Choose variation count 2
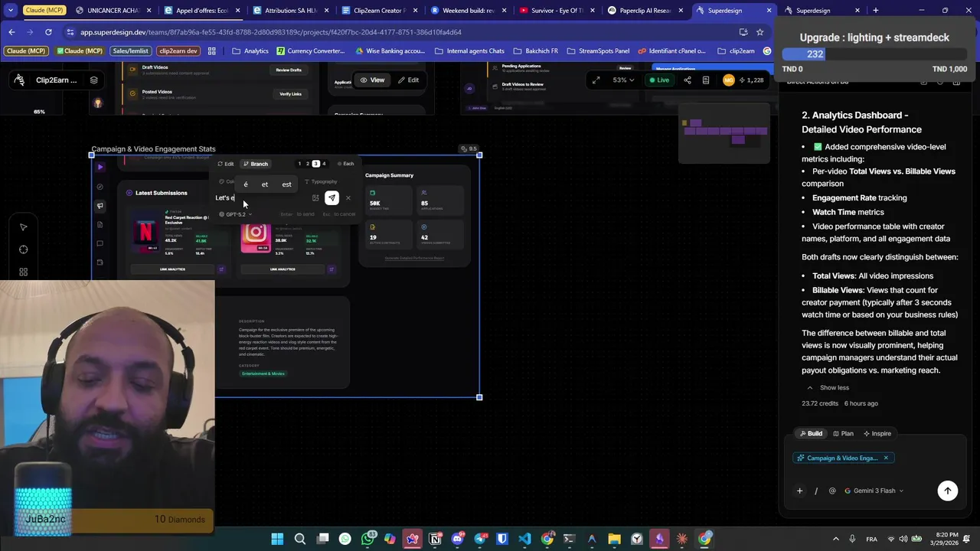Viewport: 980px width, 551px height. (308, 164)
